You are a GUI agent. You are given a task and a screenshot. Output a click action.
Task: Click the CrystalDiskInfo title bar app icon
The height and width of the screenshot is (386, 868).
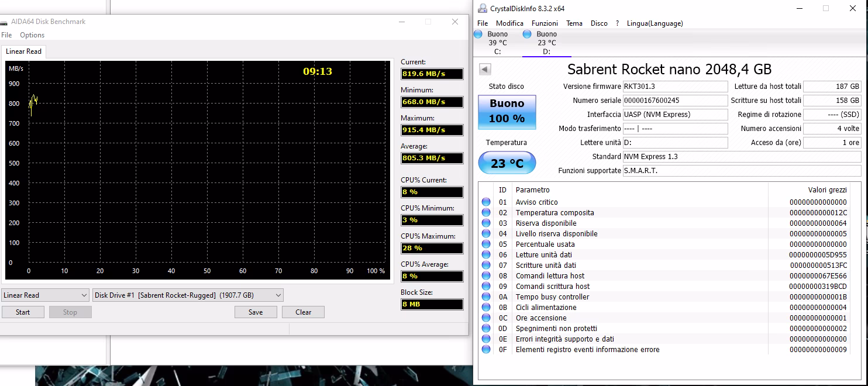pyautogui.click(x=482, y=8)
